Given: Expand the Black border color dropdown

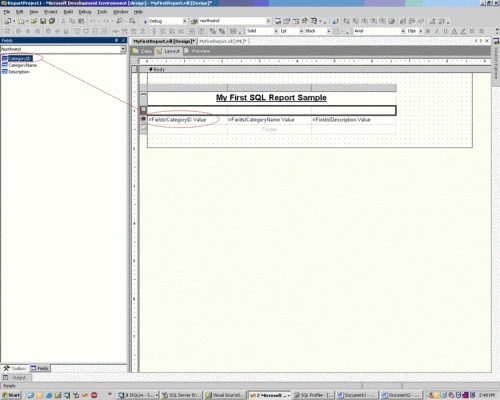Looking at the screenshot, I should pos(328,31).
